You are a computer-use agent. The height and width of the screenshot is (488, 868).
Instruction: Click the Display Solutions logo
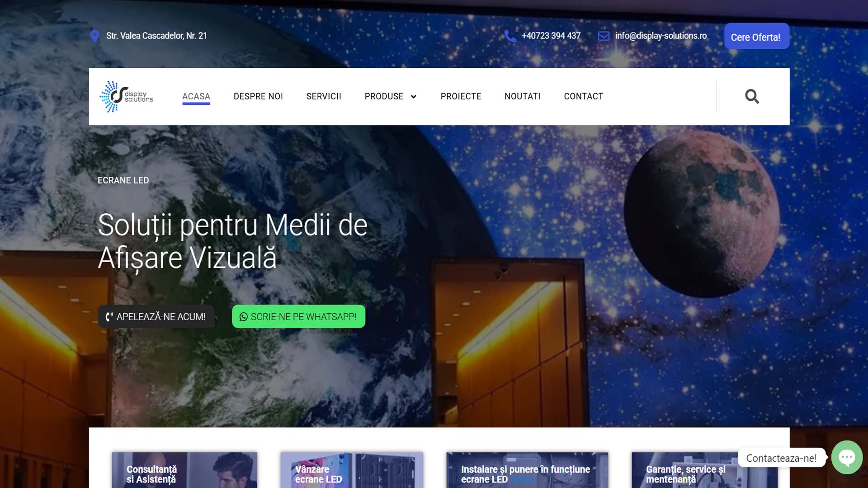click(x=126, y=96)
